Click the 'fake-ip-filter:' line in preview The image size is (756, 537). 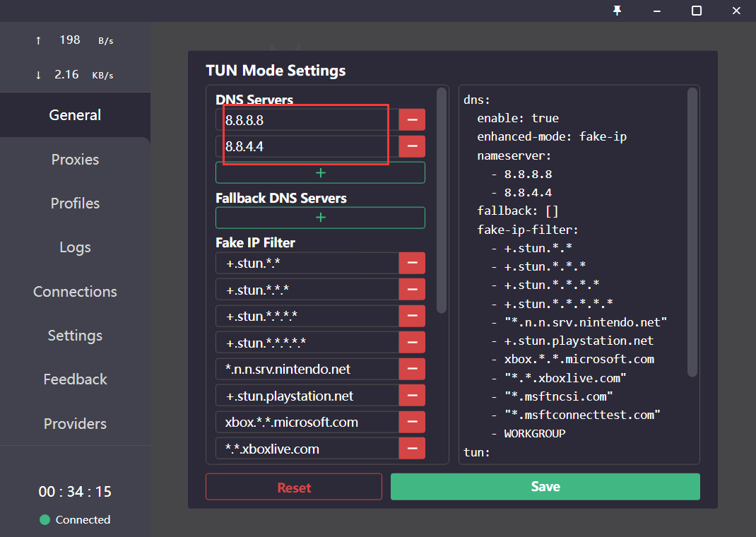[528, 230]
